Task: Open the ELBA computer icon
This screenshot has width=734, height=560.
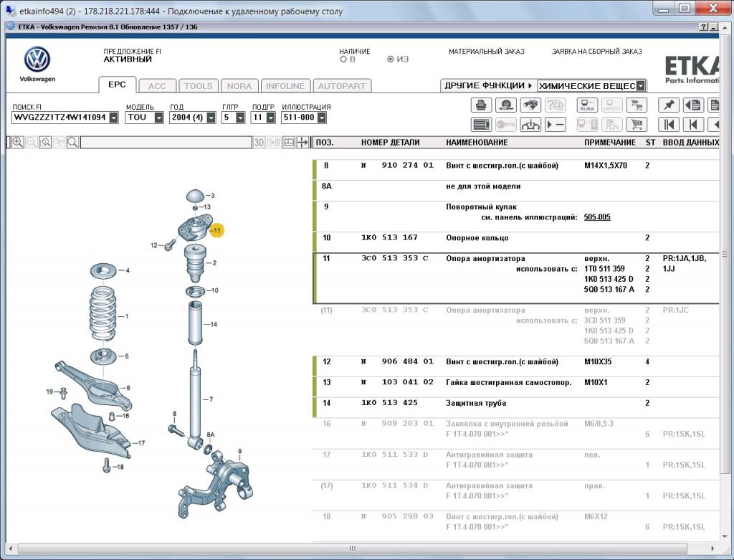Action: 587,105
